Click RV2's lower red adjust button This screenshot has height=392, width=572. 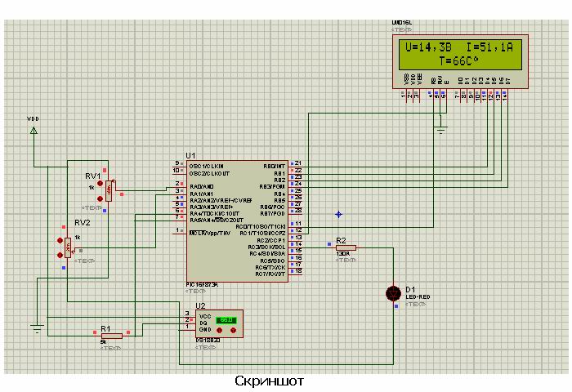[60, 256]
